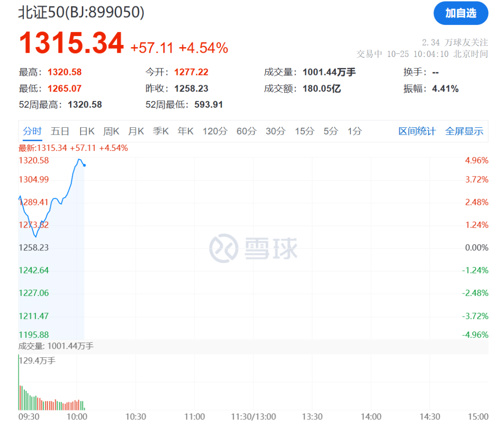Select the 分时 chart tab
This screenshot has height=425, width=500.
coord(32,131)
